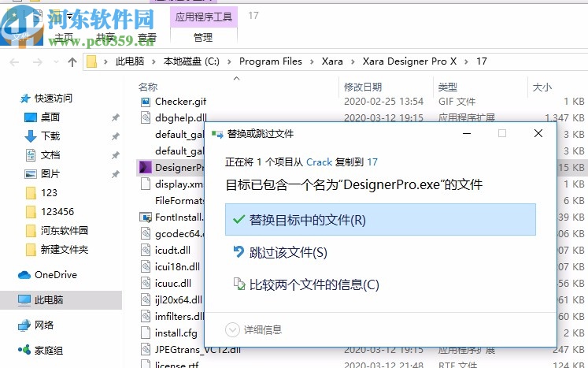Select 此电脑 in navigation pane
Image resolution: width=588 pixels, height=368 pixels.
pos(48,300)
